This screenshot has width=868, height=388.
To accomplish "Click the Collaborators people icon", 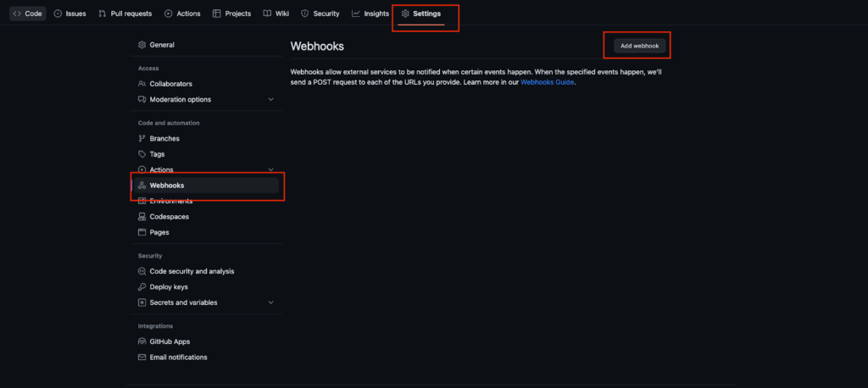I will tap(142, 84).
